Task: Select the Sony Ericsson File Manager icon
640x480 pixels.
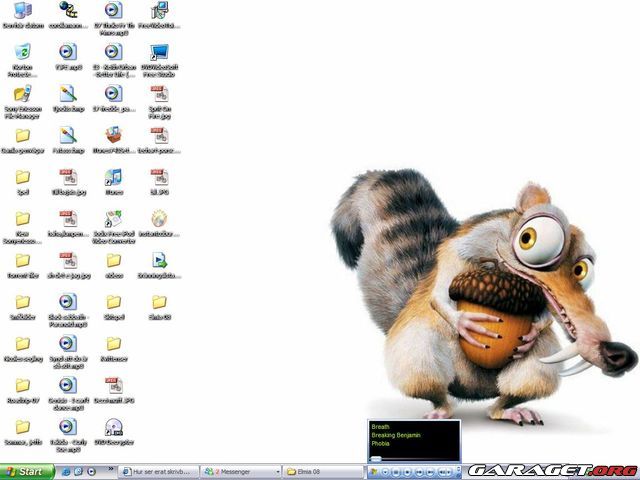Action: (x=22, y=94)
